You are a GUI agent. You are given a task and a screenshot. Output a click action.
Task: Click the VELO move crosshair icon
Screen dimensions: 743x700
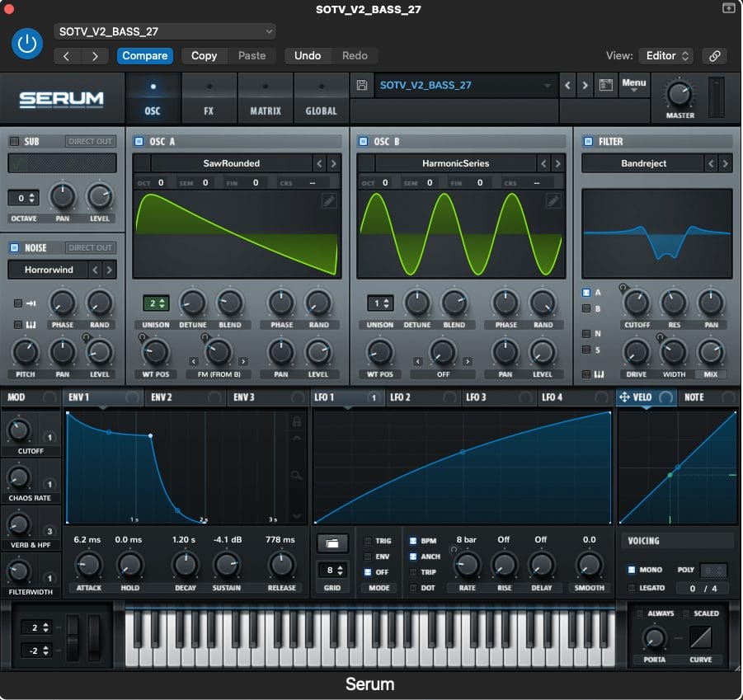coord(624,397)
